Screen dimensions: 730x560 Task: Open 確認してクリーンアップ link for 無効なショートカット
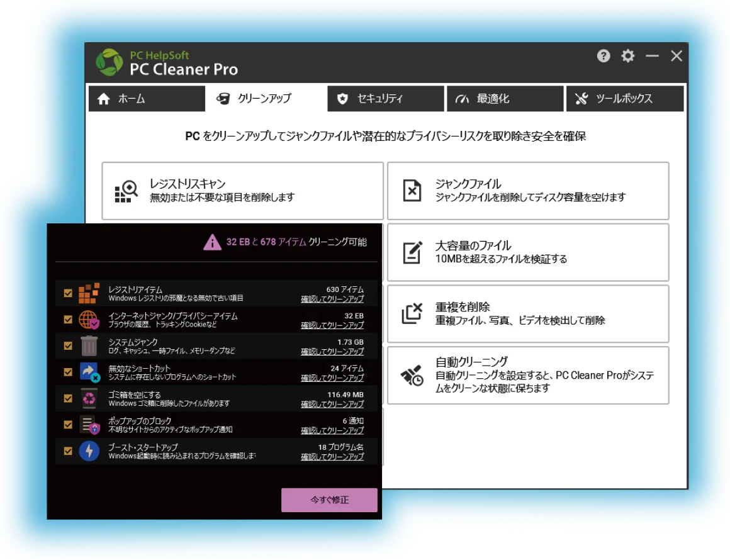(x=332, y=378)
